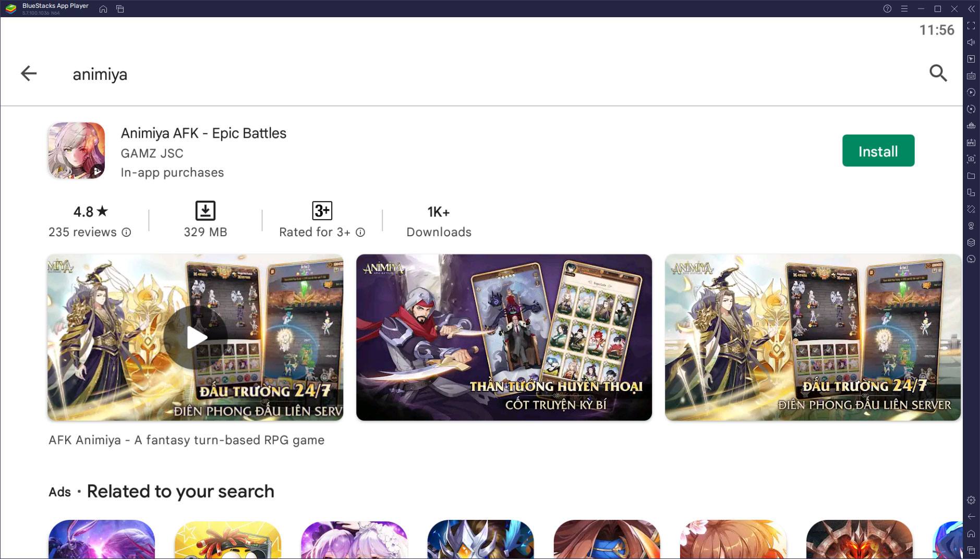
Task: Click the Install APK icon
Action: click(x=971, y=142)
